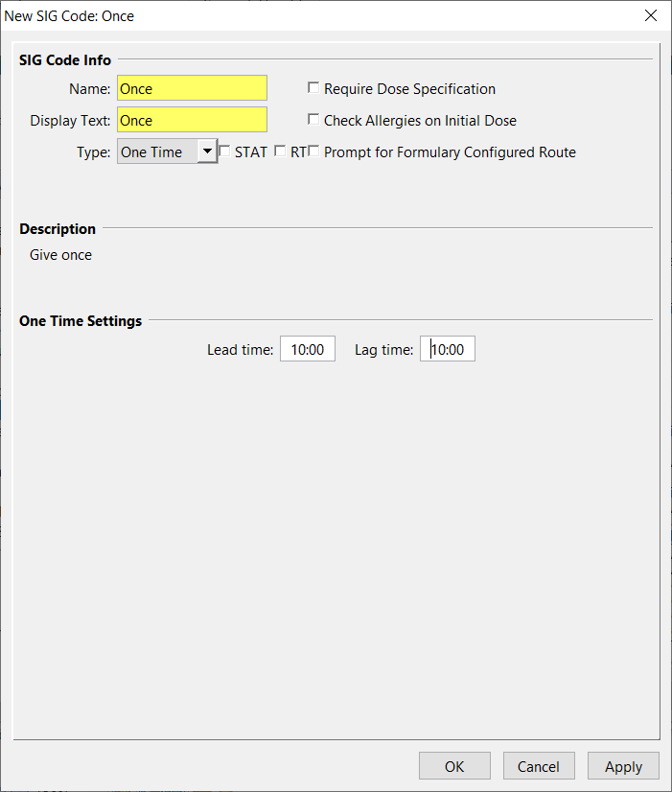Enable Require Dose Specification
Image resolution: width=672 pixels, height=792 pixels.
(313, 88)
